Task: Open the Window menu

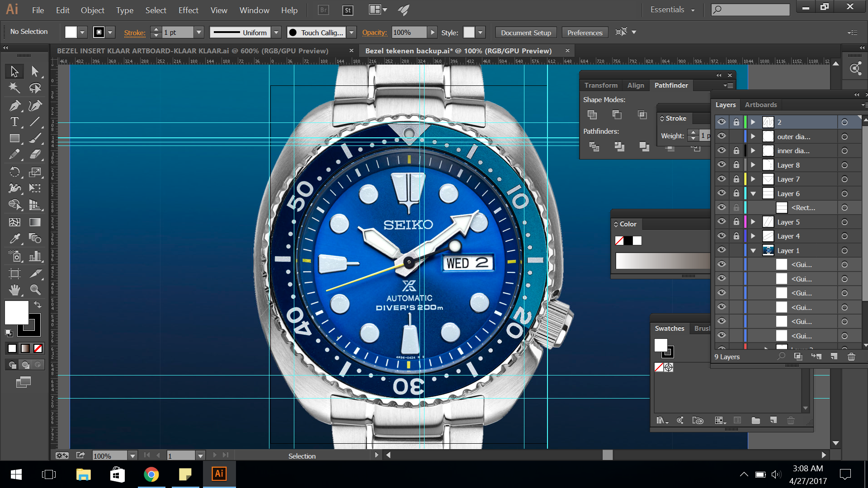Action: 254,10
